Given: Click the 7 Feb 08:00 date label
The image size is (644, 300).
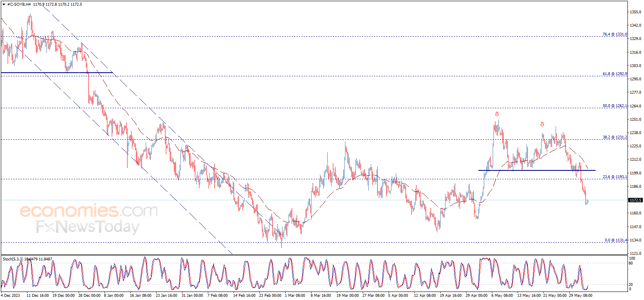Looking at the screenshot, I should pos(217,296).
